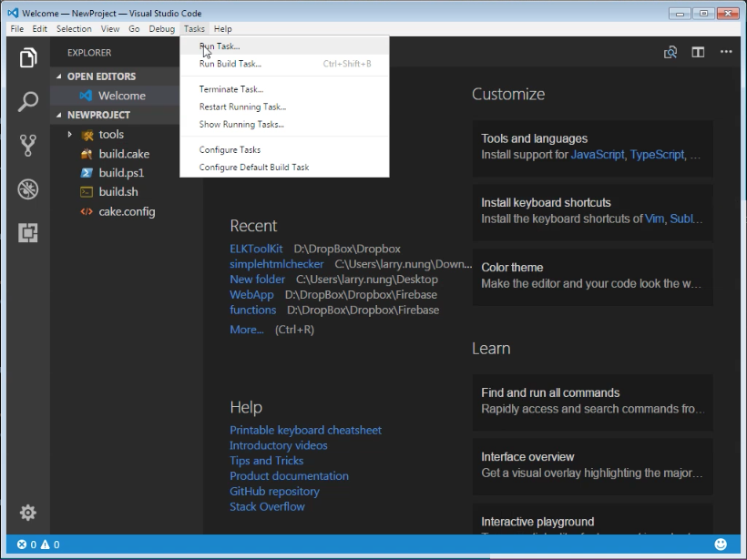Open the Extensions view in the activity bar
Screen dimensions: 747x560
point(28,233)
